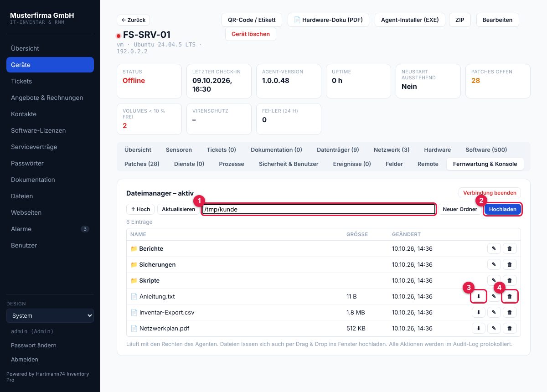Open the Sicherheit & Benutzer tab
This screenshot has height=392, width=547.
[x=289, y=164]
